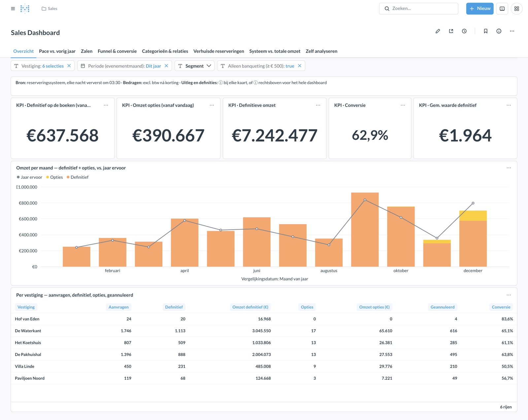528x420 pixels.
Task: Toggle Definitief legend series
Action: tap(78, 177)
